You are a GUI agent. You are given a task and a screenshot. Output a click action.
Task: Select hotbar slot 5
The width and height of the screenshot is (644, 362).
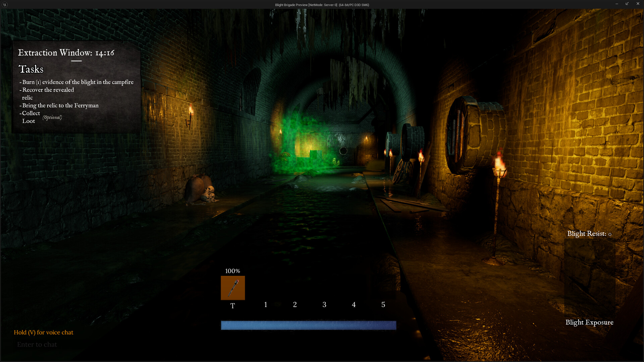[383, 305]
